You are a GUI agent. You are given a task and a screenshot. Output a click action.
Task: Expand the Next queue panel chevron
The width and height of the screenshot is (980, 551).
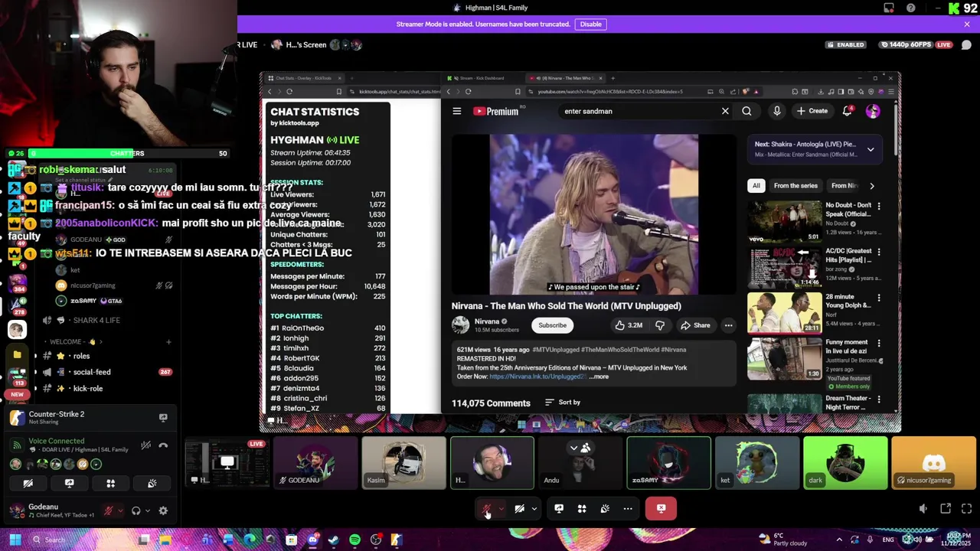871,149
